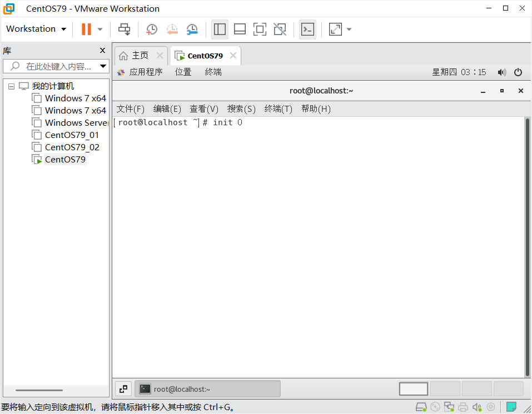
Task: Close the 主页 tab
Action: point(160,55)
